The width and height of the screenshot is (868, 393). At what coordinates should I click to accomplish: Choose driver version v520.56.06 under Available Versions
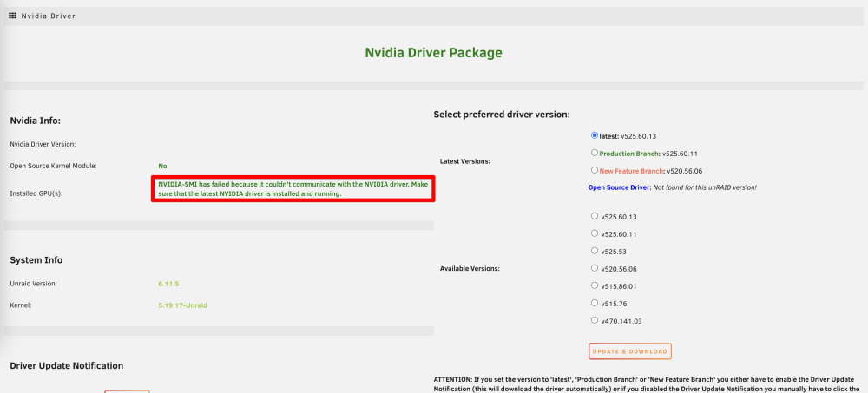click(595, 268)
